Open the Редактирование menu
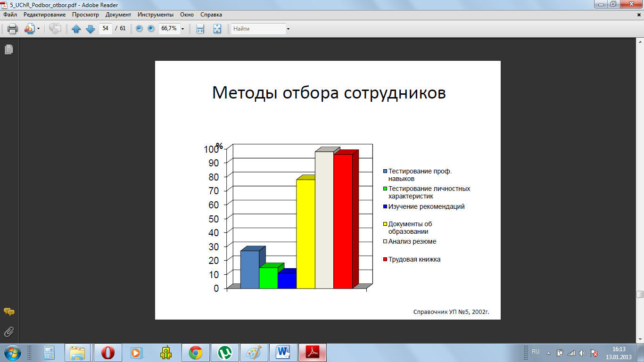 (45, 15)
